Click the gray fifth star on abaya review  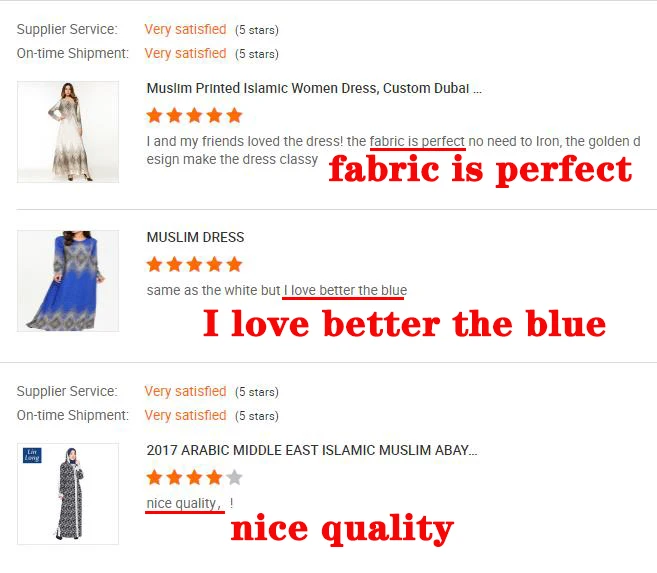(x=235, y=477)
